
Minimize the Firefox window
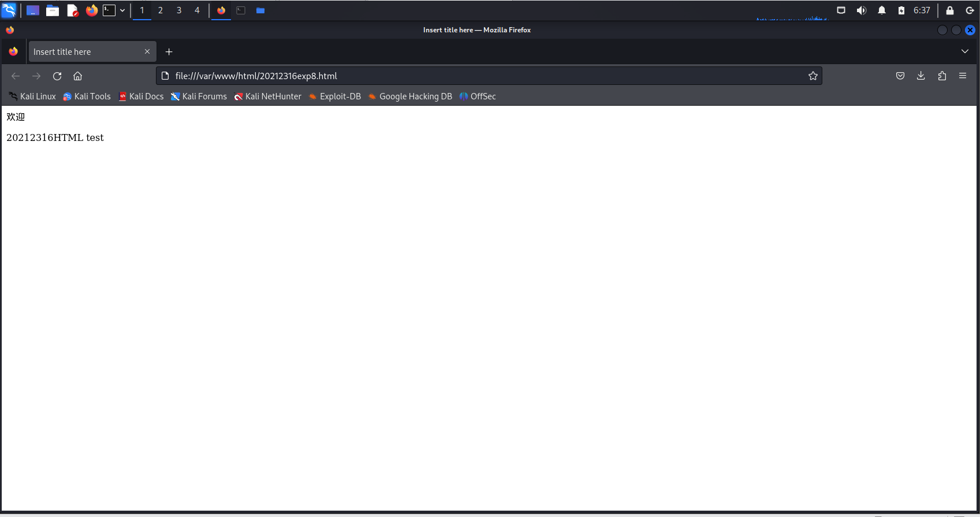coord(942,30)
